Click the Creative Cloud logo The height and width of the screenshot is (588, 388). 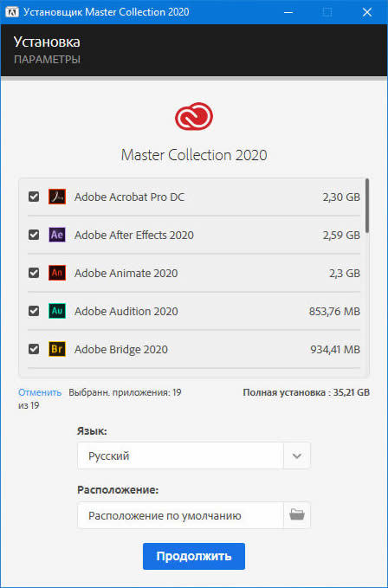tap(194, 116)
